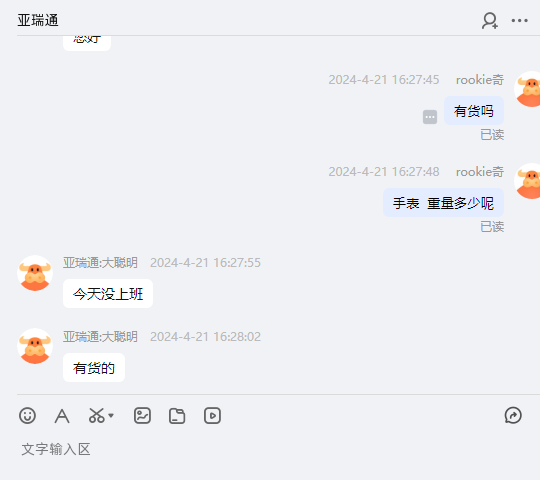The image size is (540, 480).
Task: Click the 亚瑞通 chat title
Action: (x=38, y=20)
